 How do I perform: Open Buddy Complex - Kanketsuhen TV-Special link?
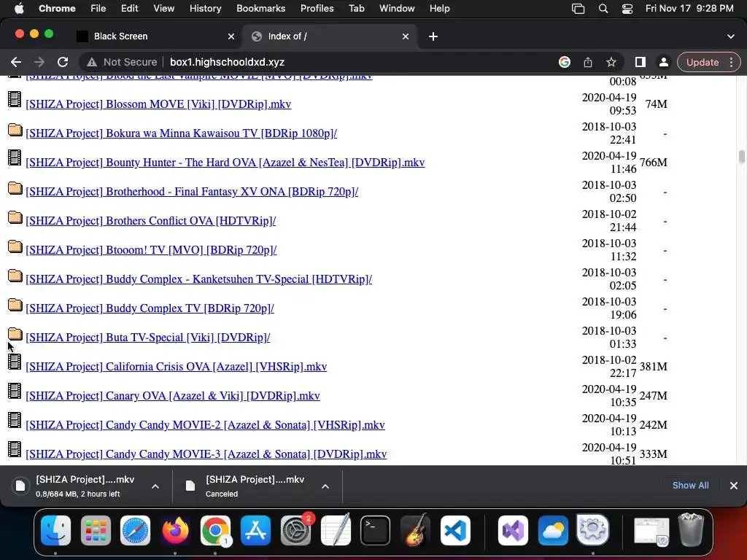click(198, 279)
